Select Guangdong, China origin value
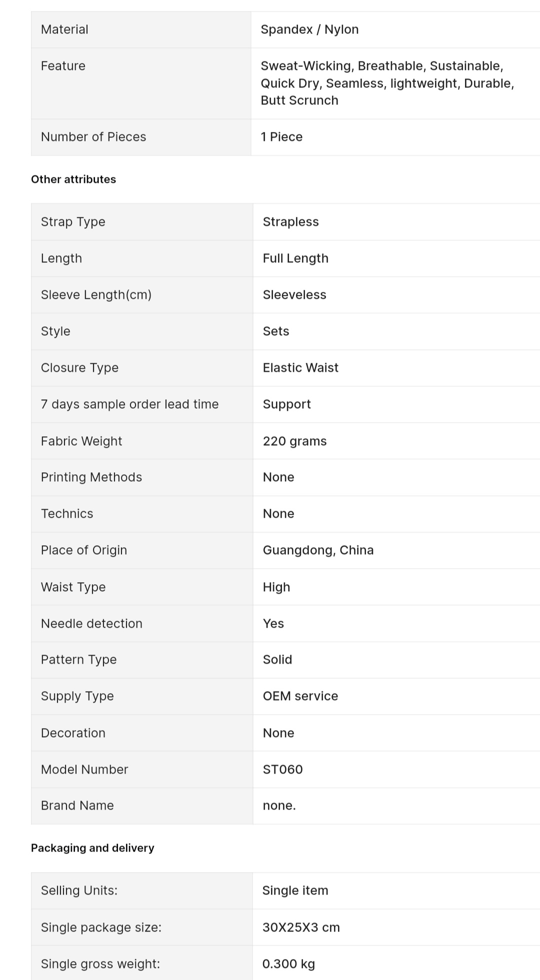 click(x=318, y=550)
